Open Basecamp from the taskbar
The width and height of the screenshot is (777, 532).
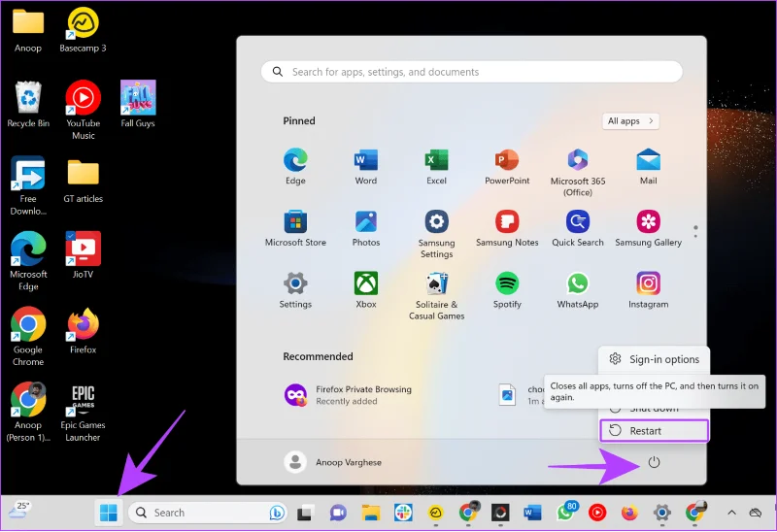coord(435,513)
